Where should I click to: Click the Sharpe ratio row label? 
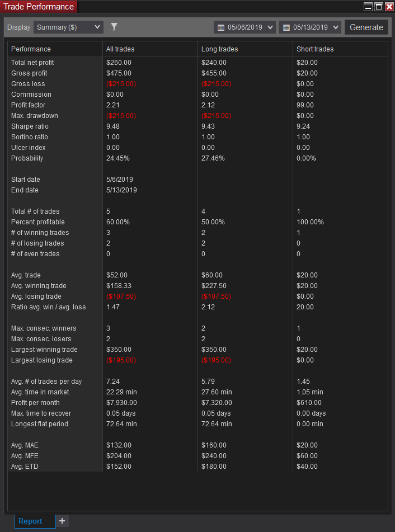[x=30, y=126]
